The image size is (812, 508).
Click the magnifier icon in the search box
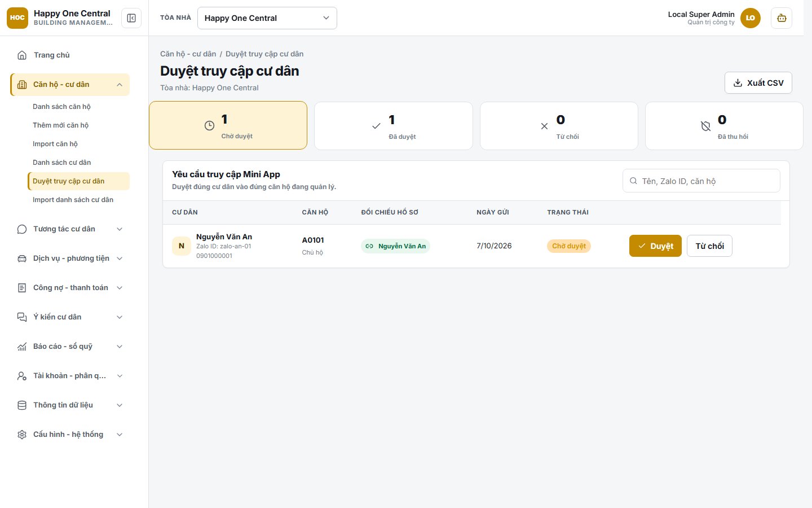633,181
